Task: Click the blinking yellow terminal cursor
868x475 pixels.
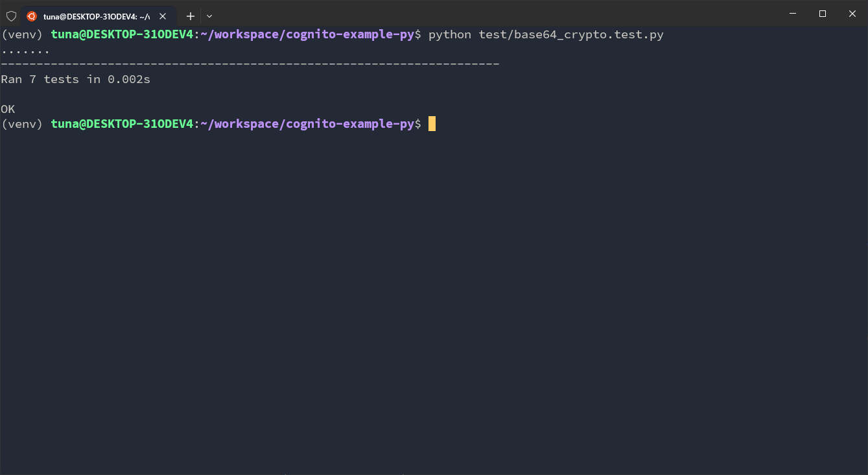Action: 431,123
